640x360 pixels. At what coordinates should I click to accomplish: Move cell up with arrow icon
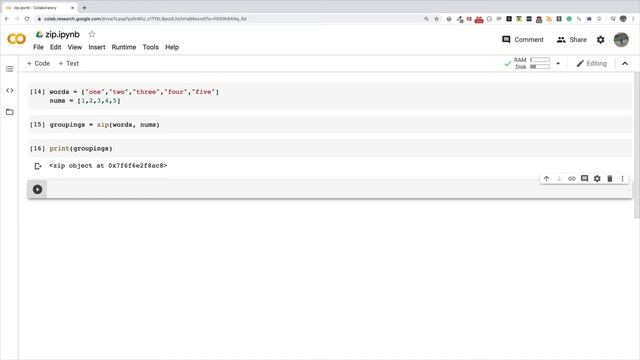point(547,179)
